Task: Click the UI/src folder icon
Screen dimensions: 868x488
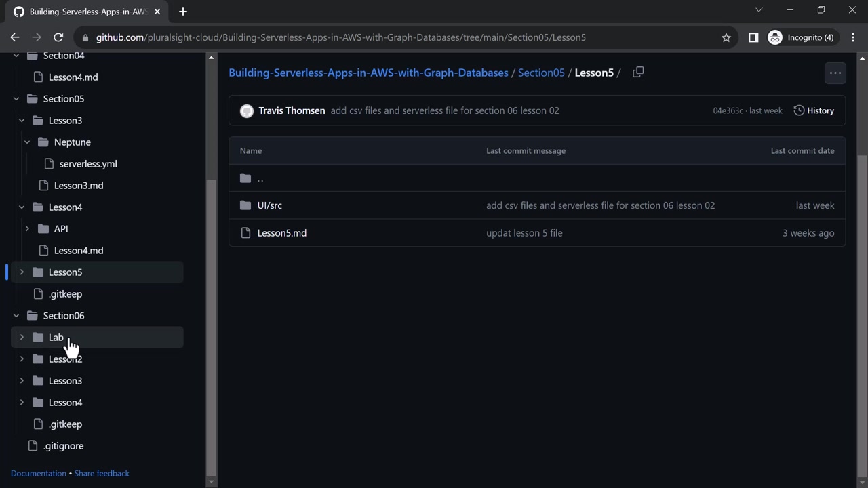Action: tap(245, 205)
